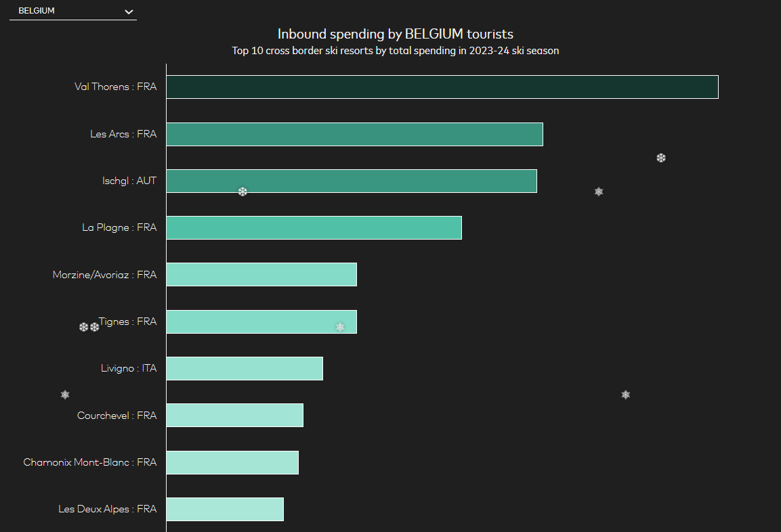The width and height of the screenshot is (781, 532).
Task: Click the snowflake overlapping the Ischgl bar
Action: [242, 192]
